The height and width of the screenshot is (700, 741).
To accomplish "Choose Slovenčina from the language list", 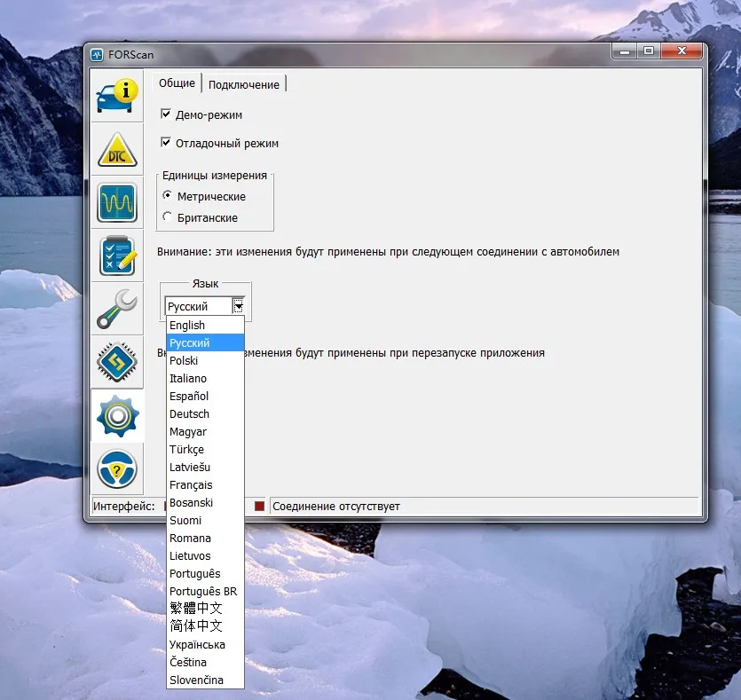I will (x=205, y=680).
